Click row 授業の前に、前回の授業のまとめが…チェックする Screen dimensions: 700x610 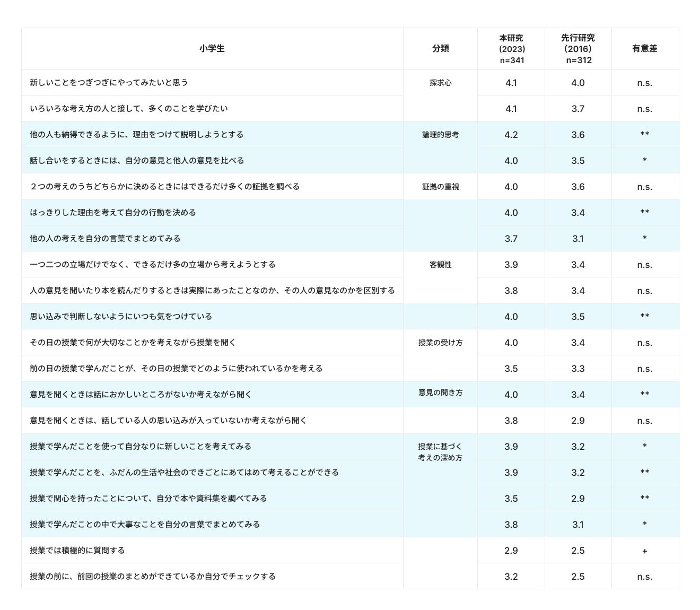(350, 576)
